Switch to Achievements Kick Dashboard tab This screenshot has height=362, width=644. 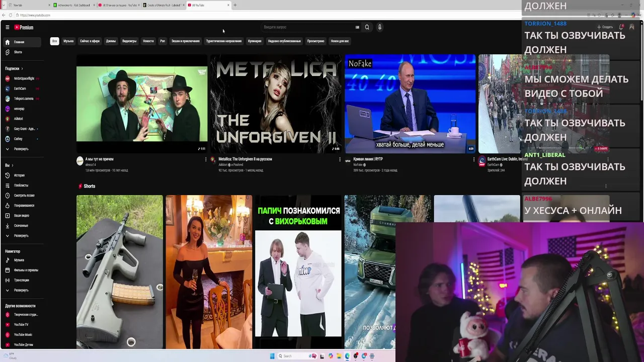73,5
